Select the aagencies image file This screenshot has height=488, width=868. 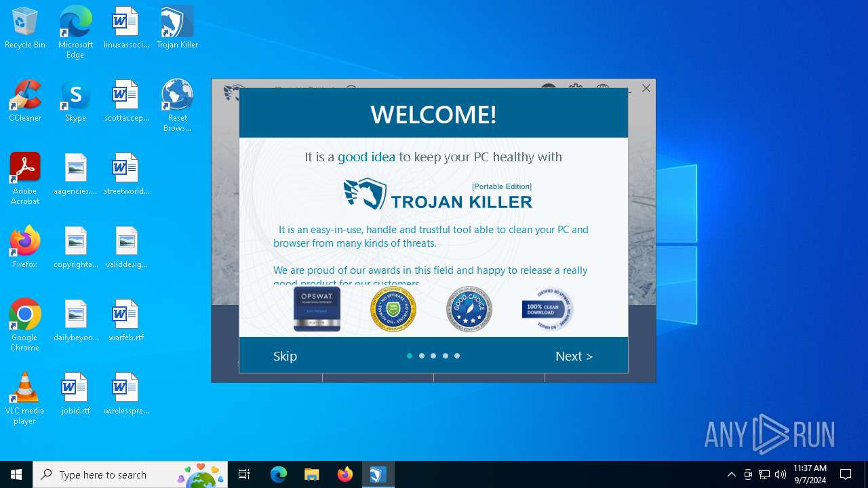pyautogui.click(x=75, y=175)
